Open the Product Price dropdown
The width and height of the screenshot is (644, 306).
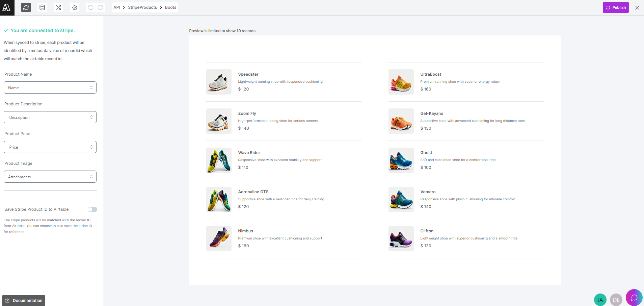click(50, 147)
